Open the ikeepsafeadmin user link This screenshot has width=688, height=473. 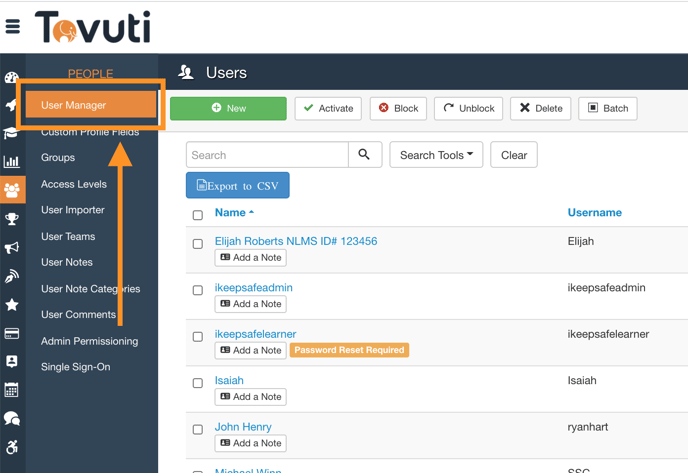coord(254,288)
